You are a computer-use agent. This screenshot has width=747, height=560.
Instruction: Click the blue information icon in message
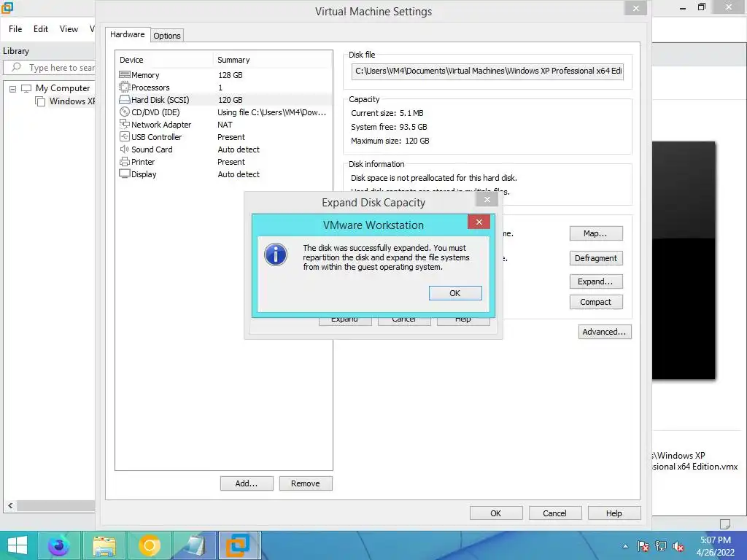point(275,254)
